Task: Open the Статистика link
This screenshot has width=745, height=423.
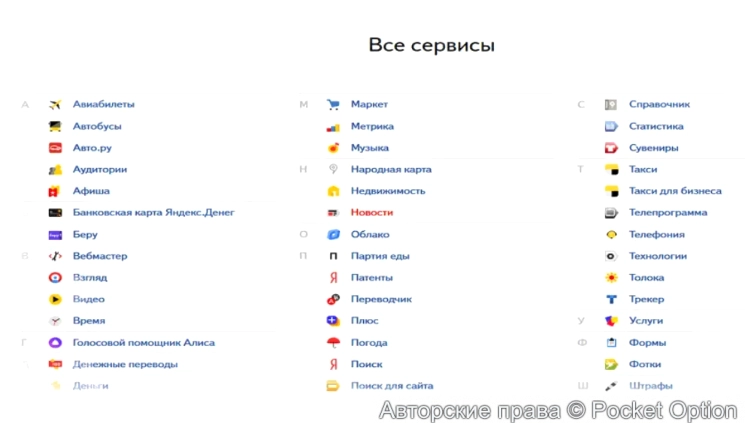Action: pos(656,126)
